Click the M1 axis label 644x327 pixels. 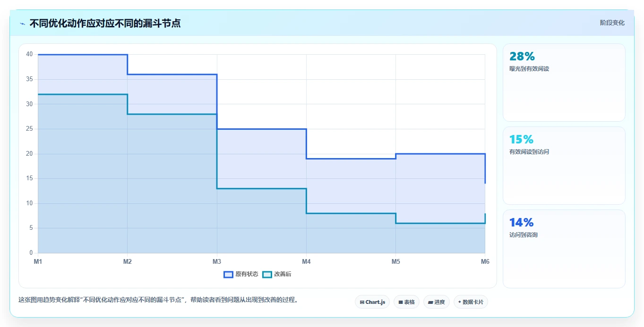(x=38, y=261)
